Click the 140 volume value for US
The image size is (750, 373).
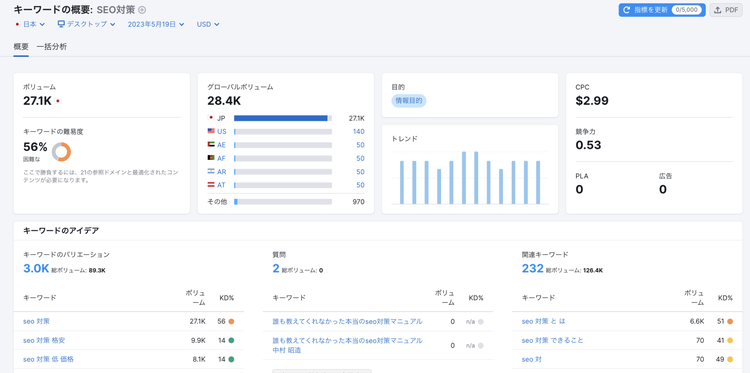point(359,132)
